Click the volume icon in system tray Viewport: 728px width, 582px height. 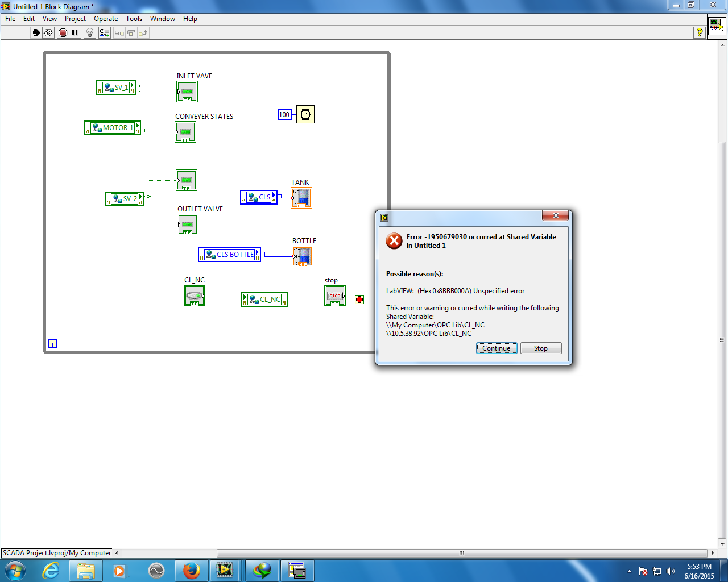671,571
